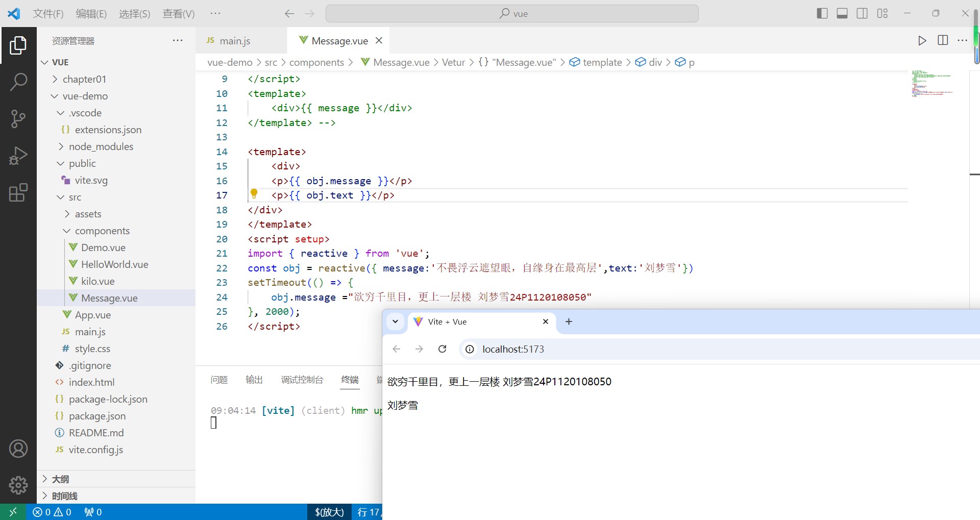The height and width of the screenshot is (520, 980).
Task: Open the Source Control view
Action: (x=18, y=118)
